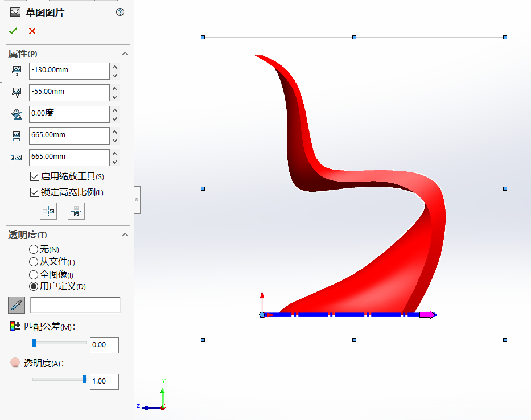Viewport: 531px width, 420px height.
Task: Increase the -130.00mm X position value
Action: [115, 67]
